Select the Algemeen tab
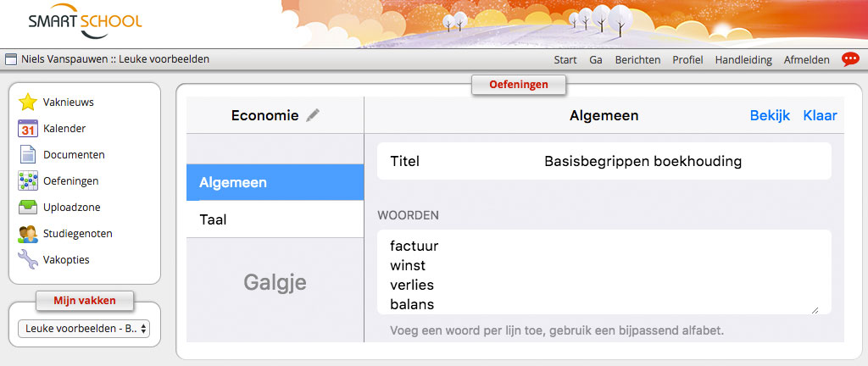 click(x=275, y=182)
